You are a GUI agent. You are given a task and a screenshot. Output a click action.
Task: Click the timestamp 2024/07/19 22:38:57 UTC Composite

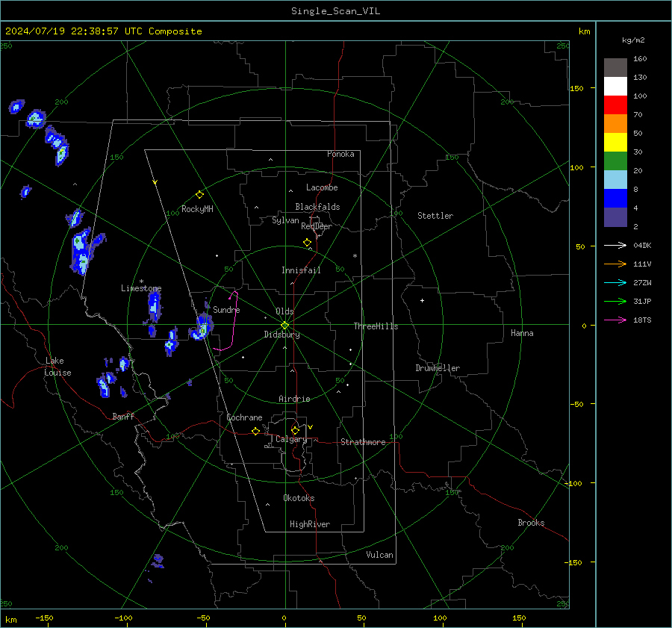pos(103,31)
